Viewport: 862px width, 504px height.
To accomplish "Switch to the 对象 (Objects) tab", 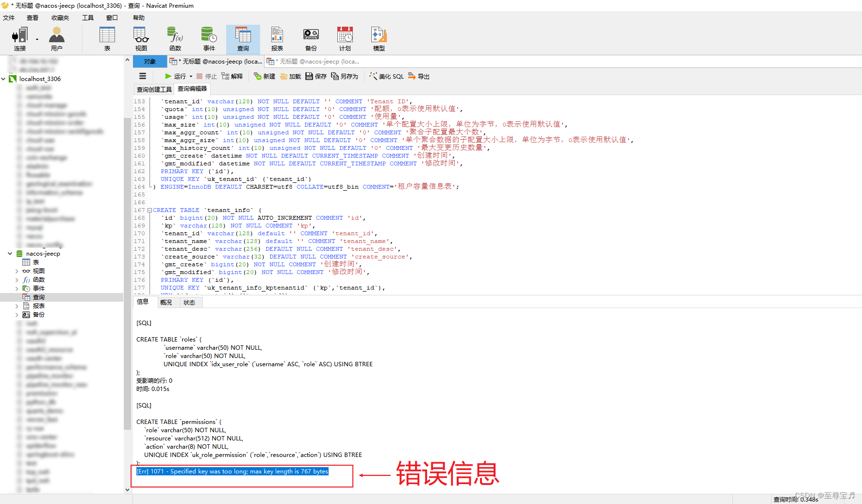I will pos(150,62).
